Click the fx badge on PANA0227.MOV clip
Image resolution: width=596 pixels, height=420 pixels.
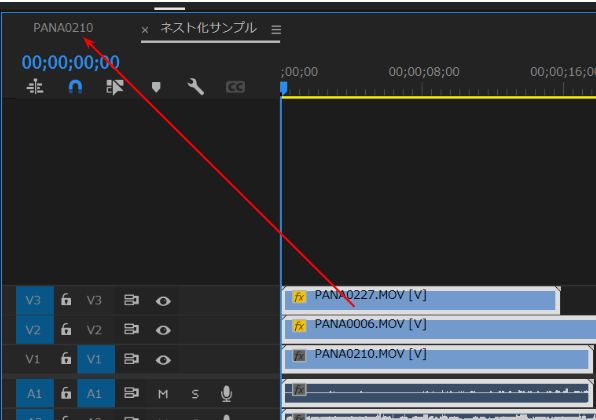pyautogui.click(x=299, y=297)
